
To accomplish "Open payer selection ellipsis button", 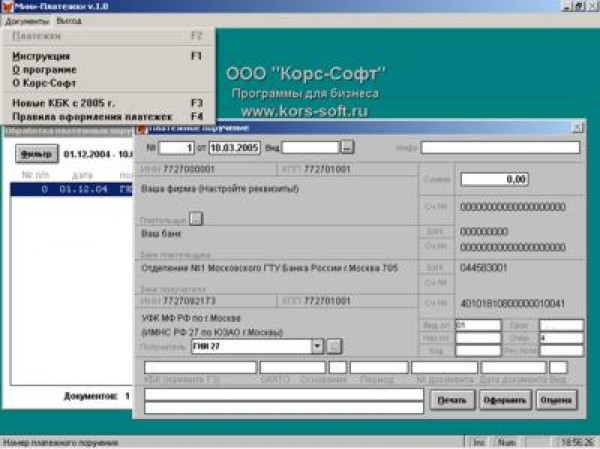I will coord(196,219).
